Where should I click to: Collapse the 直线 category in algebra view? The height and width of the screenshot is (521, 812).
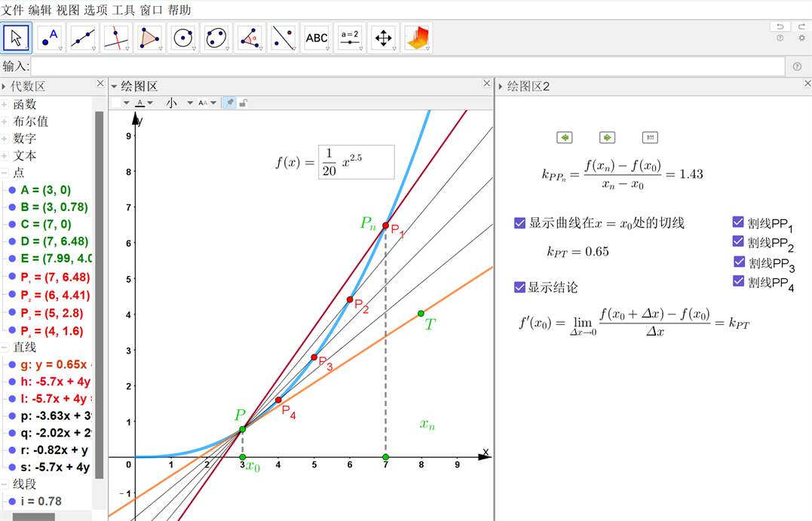5,348
